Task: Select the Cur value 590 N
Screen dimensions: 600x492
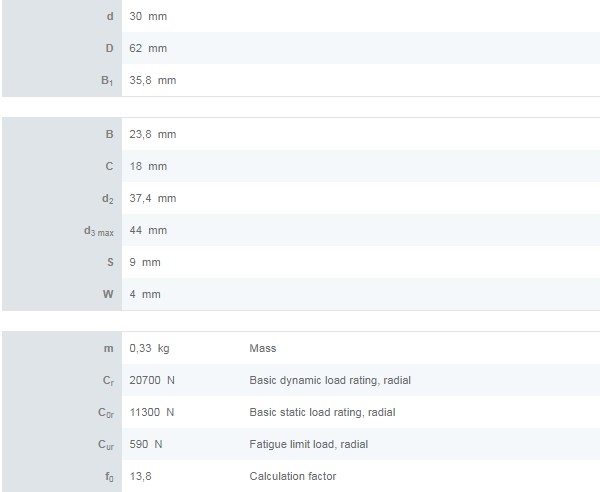Action: [146, 444]
